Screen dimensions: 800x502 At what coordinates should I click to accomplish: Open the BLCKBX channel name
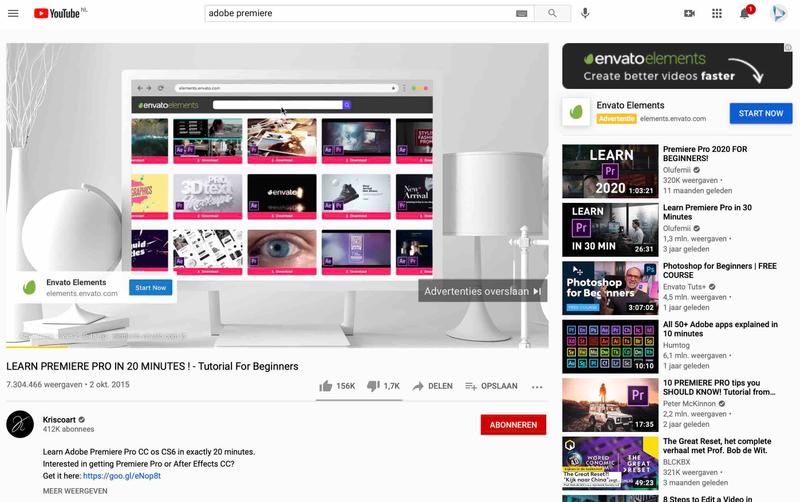[x=677, y=462]
